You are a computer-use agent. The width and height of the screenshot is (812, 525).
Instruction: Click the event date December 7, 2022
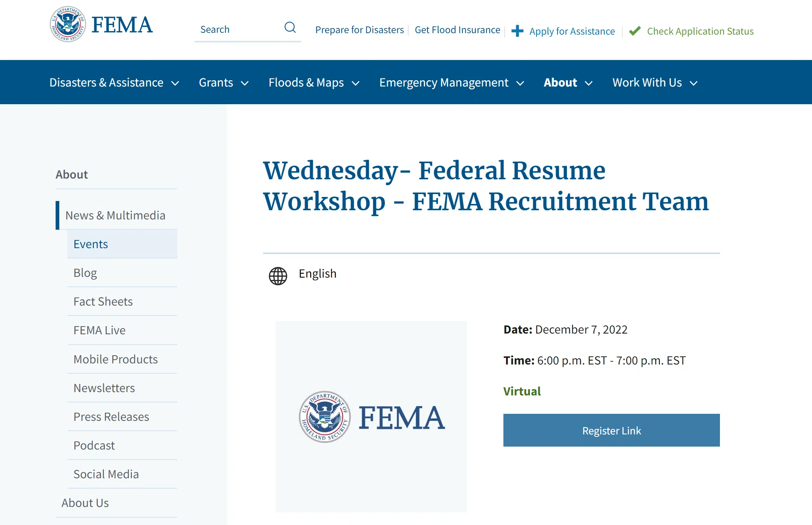click(x=581, y=330)
